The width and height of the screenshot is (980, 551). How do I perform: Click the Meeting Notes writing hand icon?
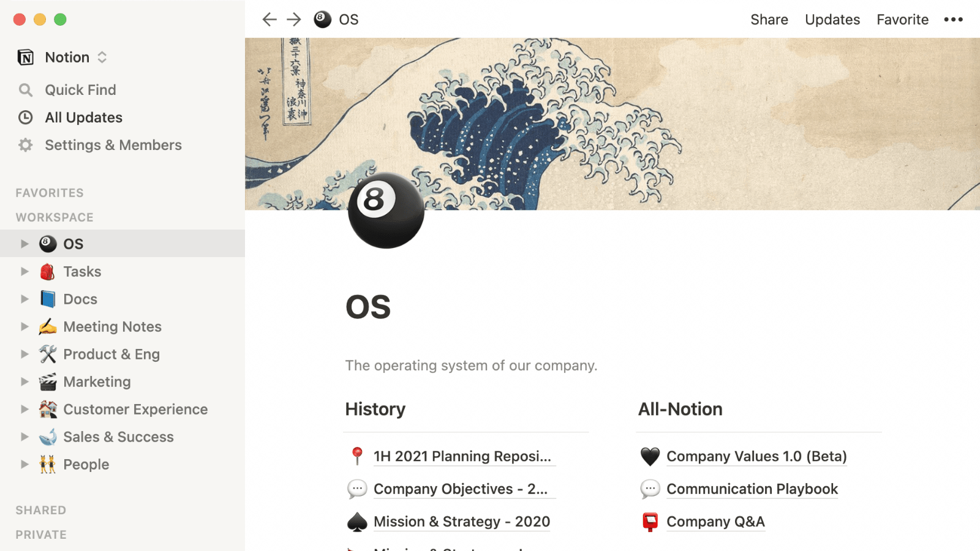click(x=48, y=326)
